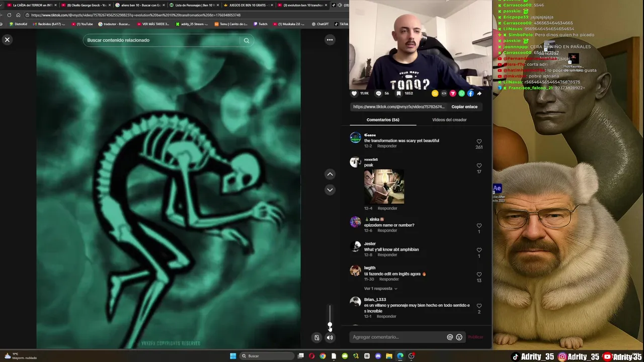Like Geese's comment with the heart
This screenshot has height=362, width=644.
(x=479, y=142)
